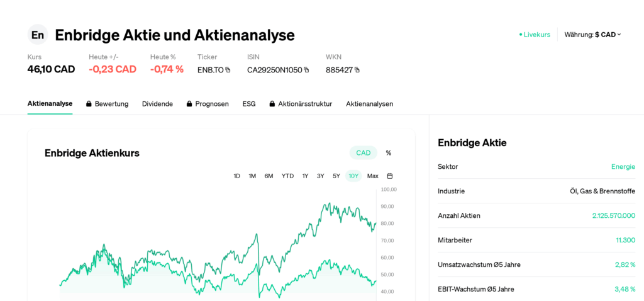Open the Dividende tab
Image resolution: width=644 pixels, height=301 pixels.
pos(157,104)
